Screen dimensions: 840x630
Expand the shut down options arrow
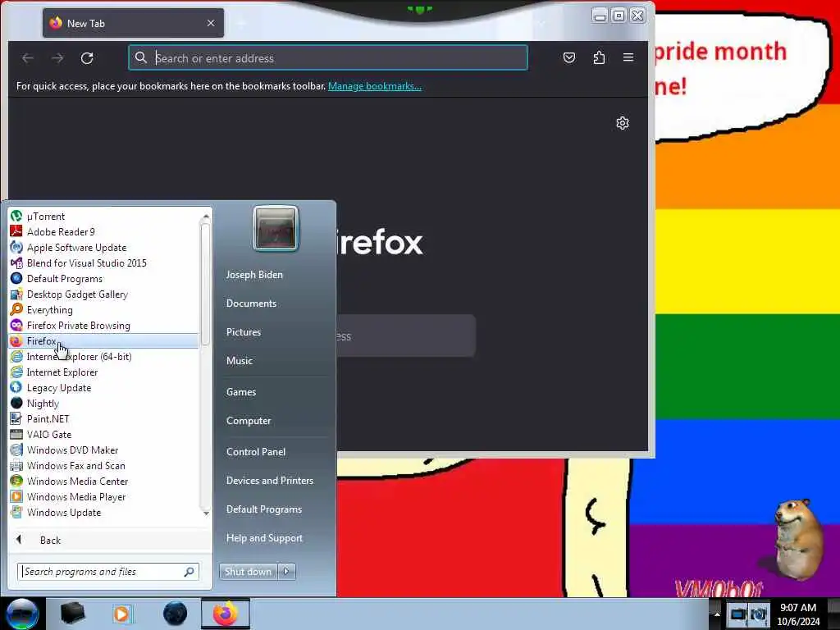pyautogui.click(x=286, y=572)
